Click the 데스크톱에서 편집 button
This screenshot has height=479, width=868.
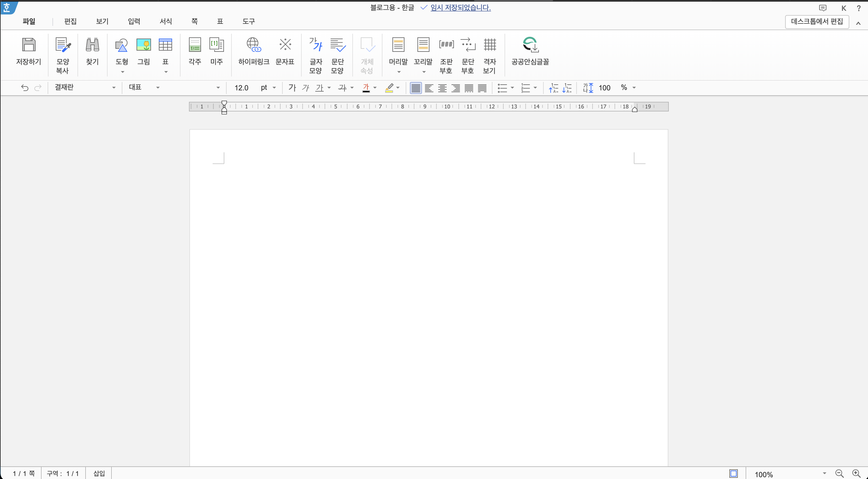[816, 22]
